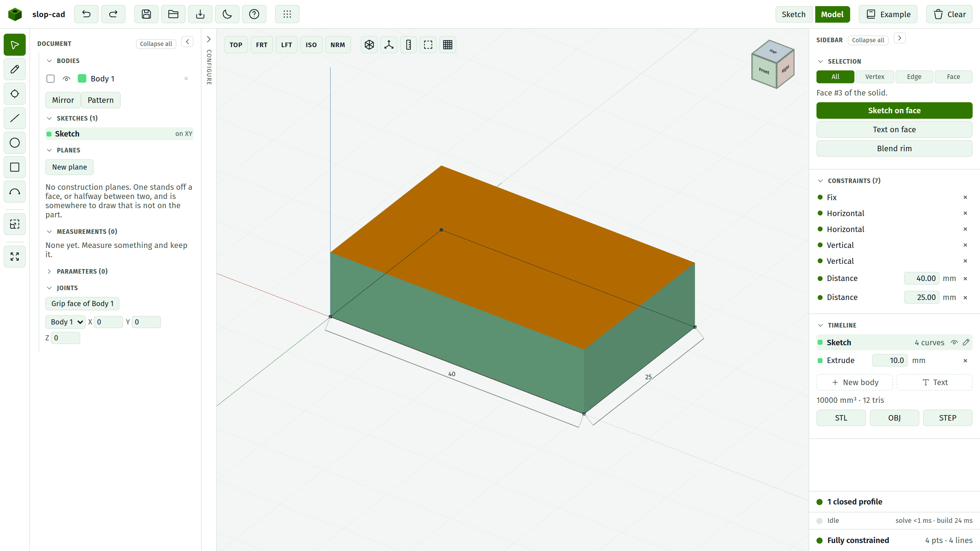The height and width of the screenshot is (551, 980).
Task: Toggle the viewport grid icon
Action: pos(448,45)
